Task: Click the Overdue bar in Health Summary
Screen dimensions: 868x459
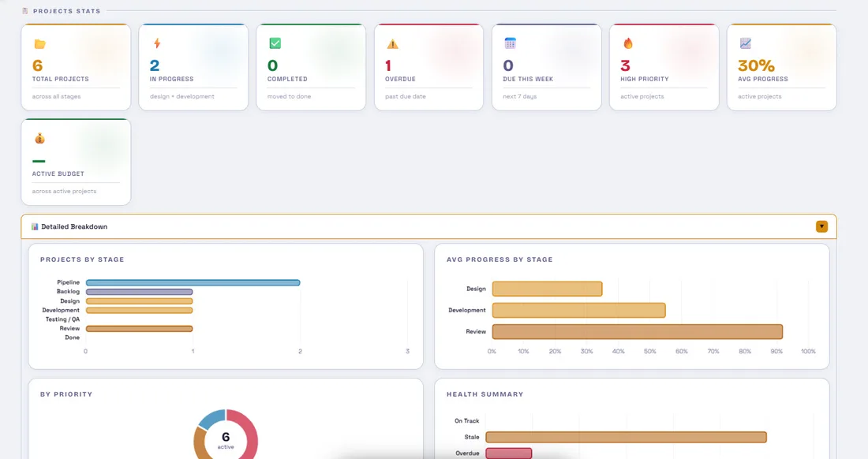Action: (x=509, y=453)
